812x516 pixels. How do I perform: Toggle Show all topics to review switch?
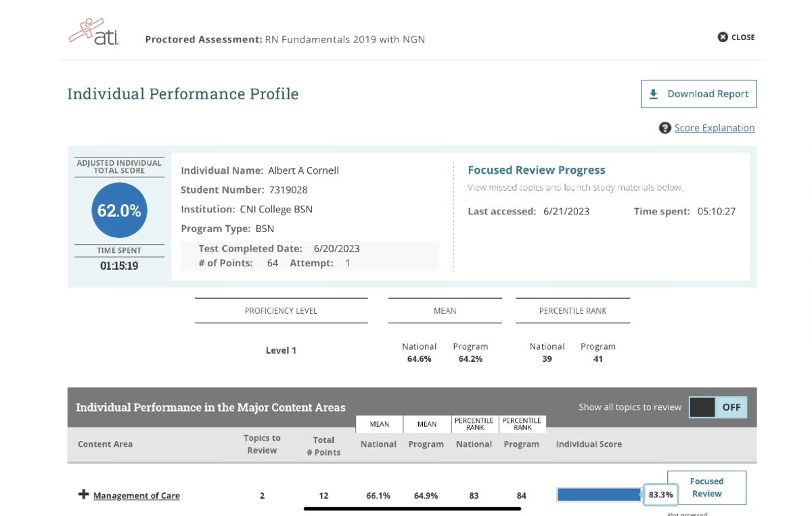pyautogui.click(x=717, y=407)
